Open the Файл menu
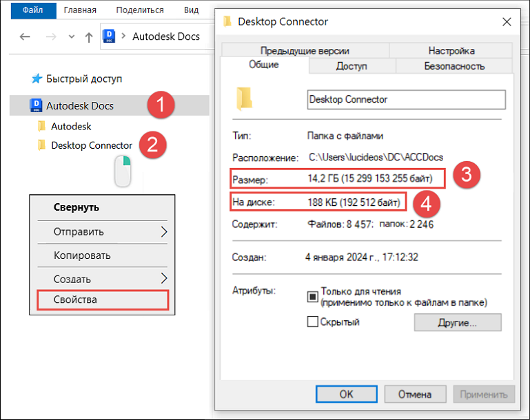 (x=33, y=10)
